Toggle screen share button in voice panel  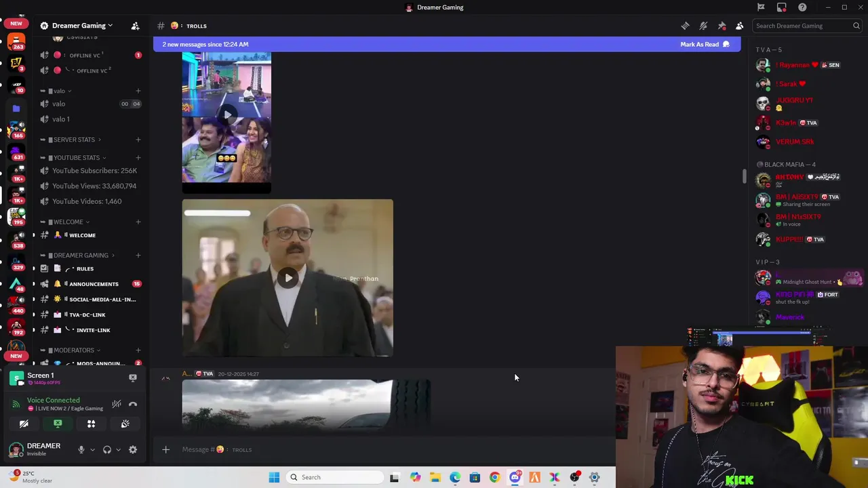58,424
